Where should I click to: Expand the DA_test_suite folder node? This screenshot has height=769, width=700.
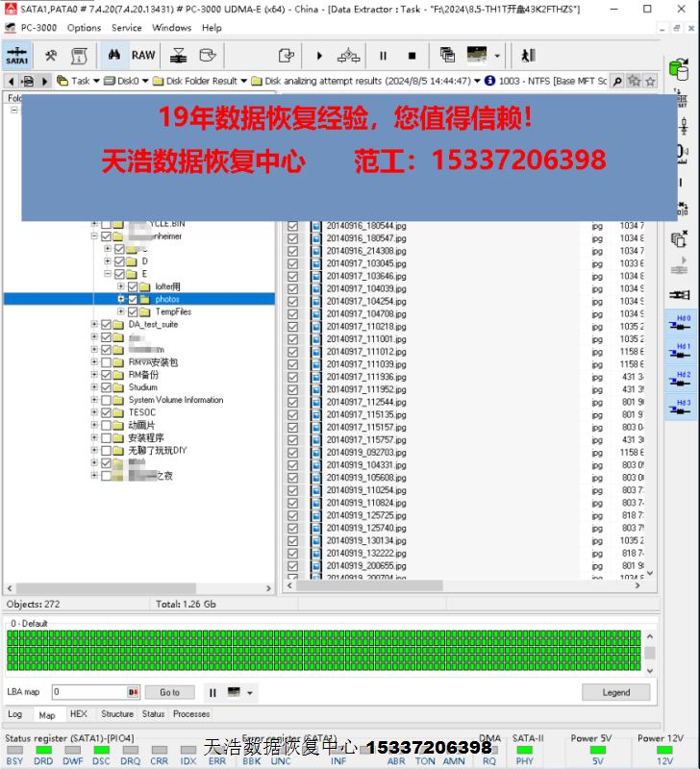tap(94, 325)
